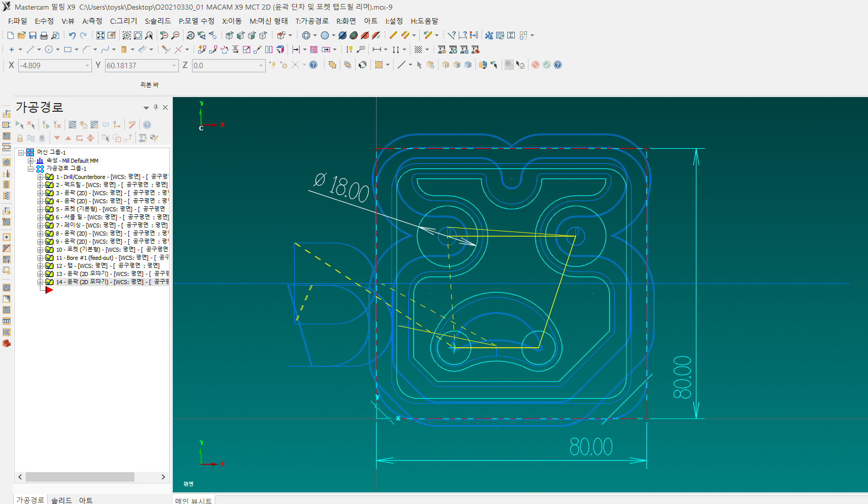Click the green OK checkmark icon

coord(547,65)
